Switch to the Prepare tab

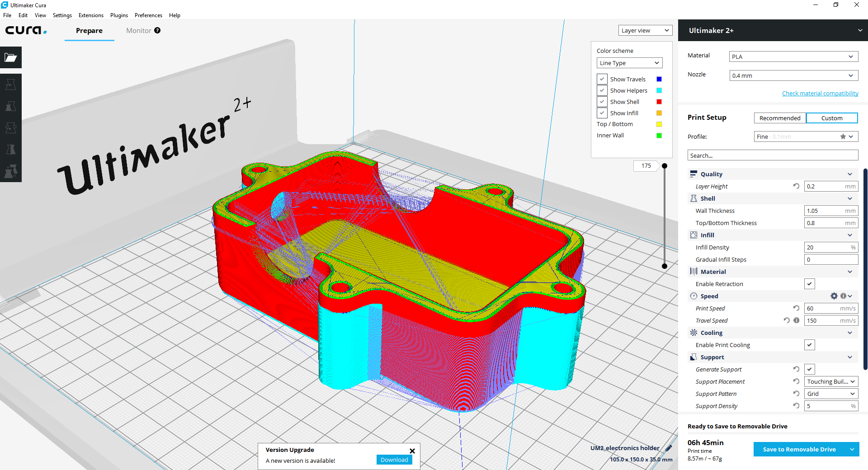pyautogui.click(x=89, y=31)
